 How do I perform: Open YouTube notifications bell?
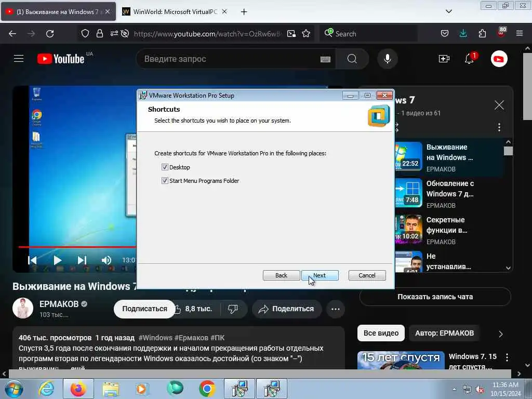469,59
